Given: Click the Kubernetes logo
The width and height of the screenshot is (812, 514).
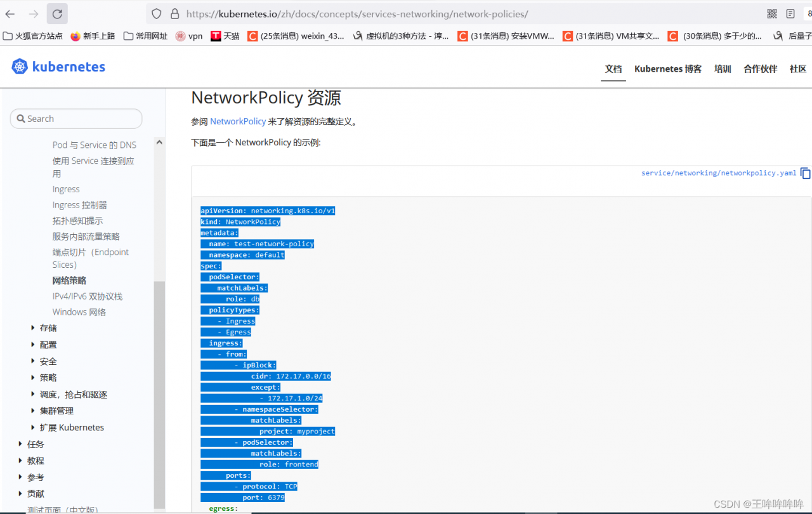Looking at the screenshot, I should point(58,67).
